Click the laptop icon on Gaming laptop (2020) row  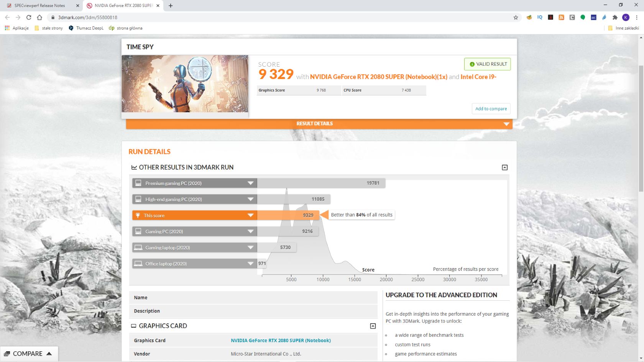(138, 247)
